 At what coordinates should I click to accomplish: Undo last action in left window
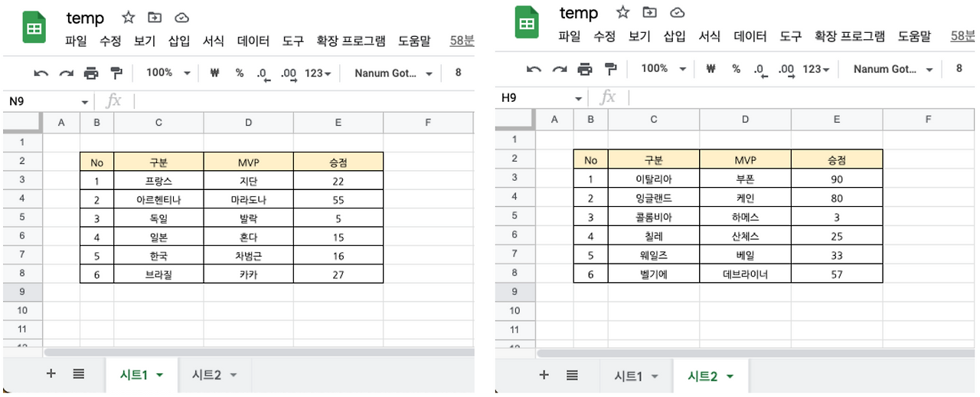[41, 74]
